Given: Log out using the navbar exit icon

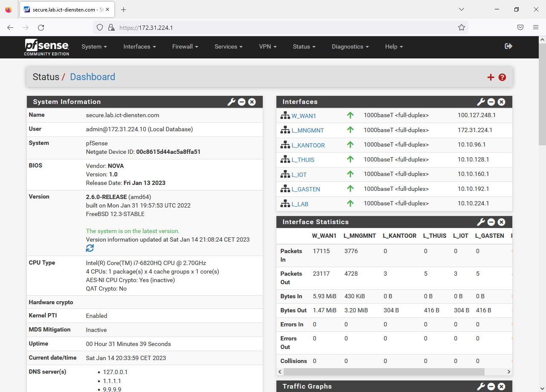Looking at the screenshot, I should pyautogui.click(x=508, y=46).
